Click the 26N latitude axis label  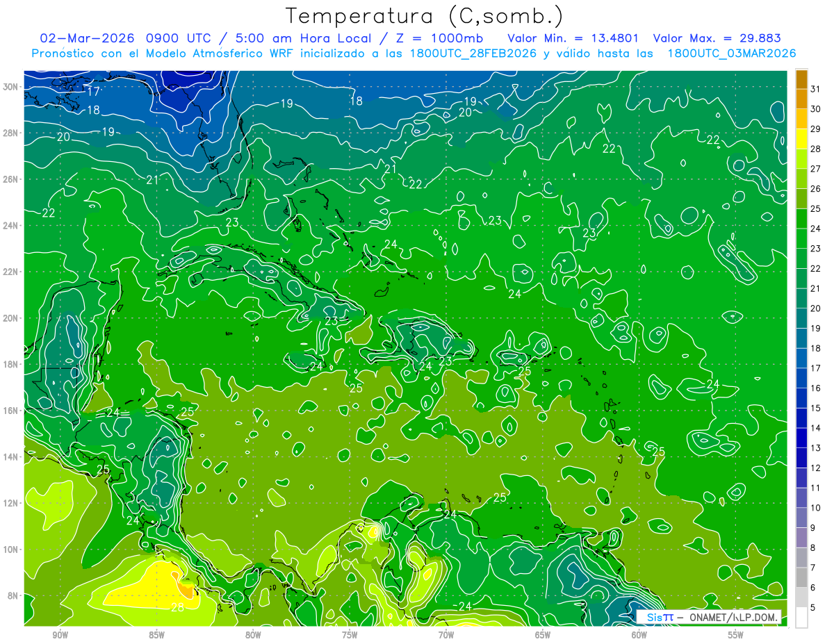click(x=11, y=179)
